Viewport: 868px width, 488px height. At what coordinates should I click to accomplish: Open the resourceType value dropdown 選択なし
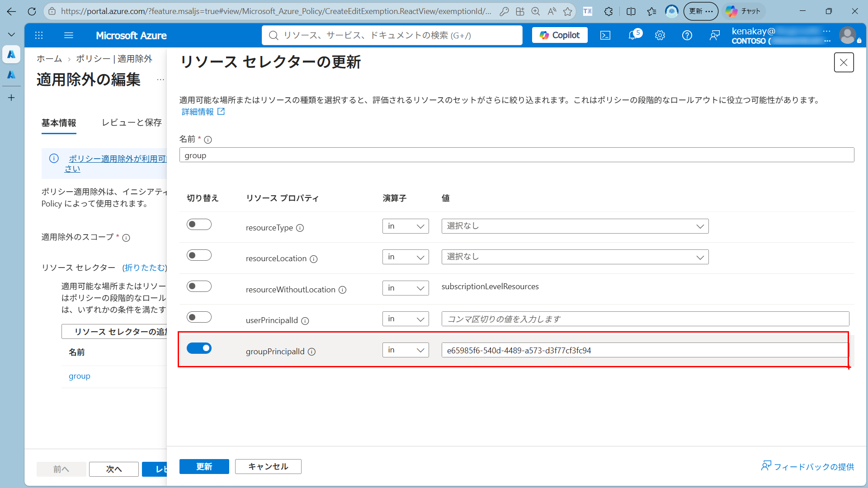[575, 226]
